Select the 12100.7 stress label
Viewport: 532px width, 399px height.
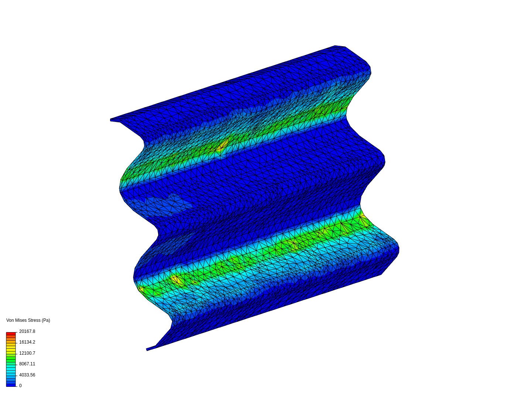pos(27,353)
